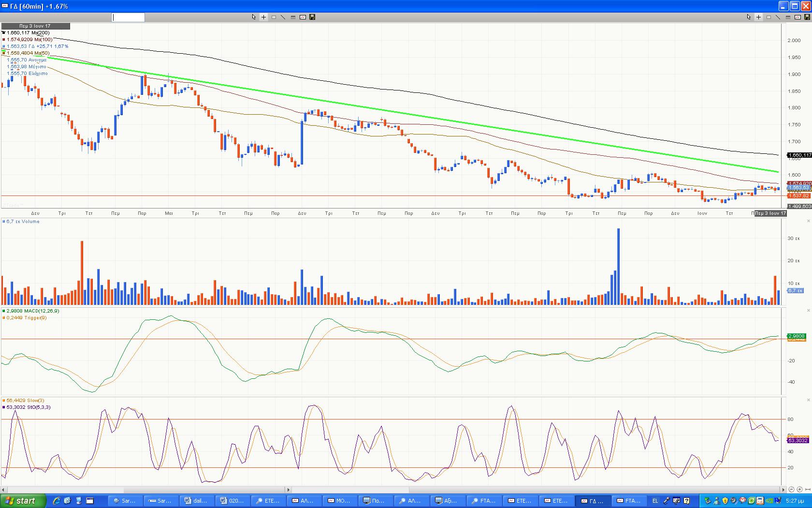Screen dimensions: 812x508
Task: Select the Ma(50) legend entry
Action: pos(26,53)
